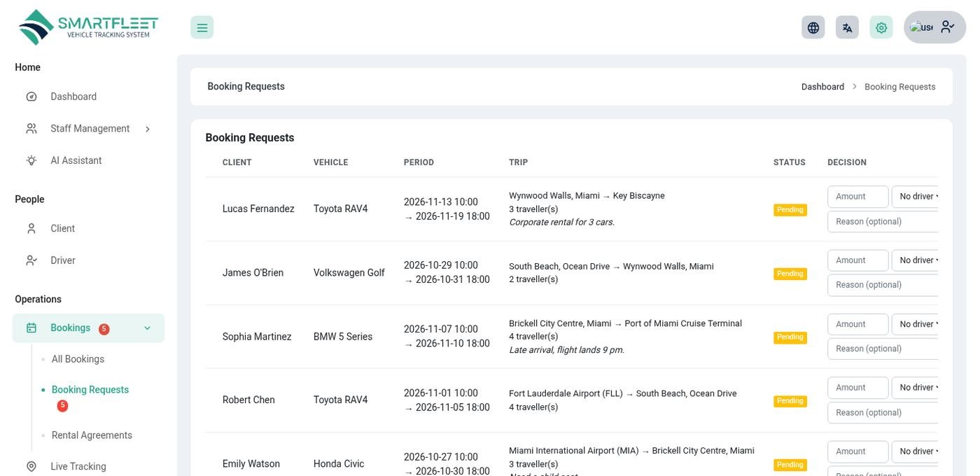The height and width of the screenshot is (476, 980).
Task: Click the Live Tracking pin icon
Action: 31,466
